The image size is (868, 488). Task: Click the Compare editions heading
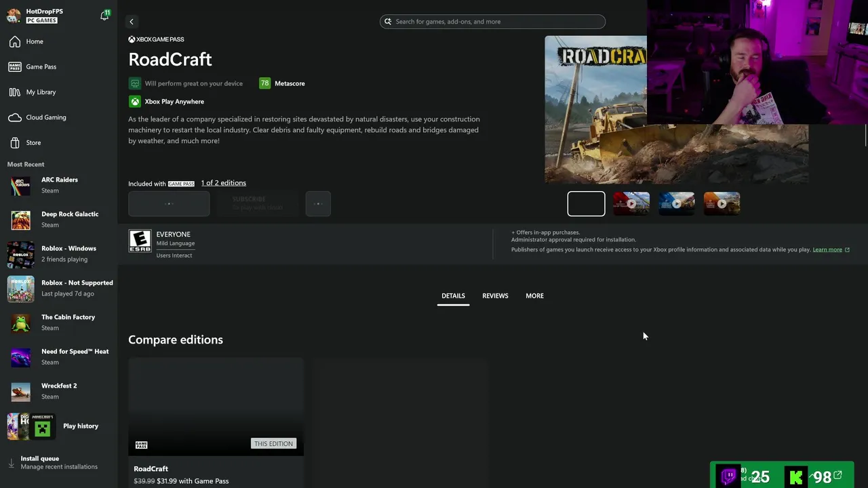click(x=176, y=340)
